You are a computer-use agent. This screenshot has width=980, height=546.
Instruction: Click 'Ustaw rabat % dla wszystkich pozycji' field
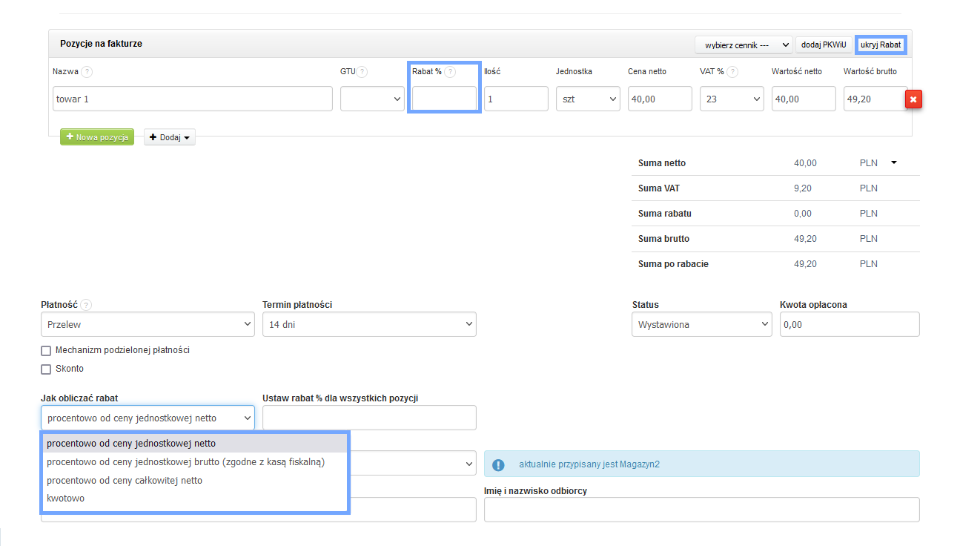tap(369, 418)
